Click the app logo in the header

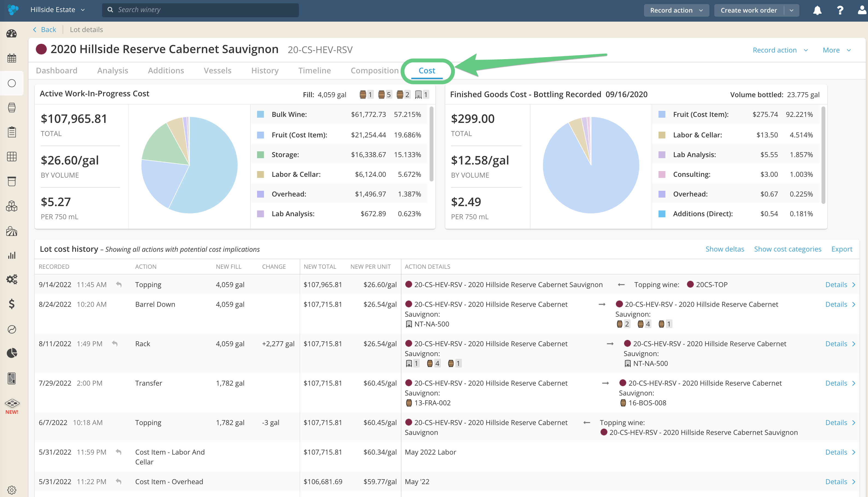(x=13, y=10)
